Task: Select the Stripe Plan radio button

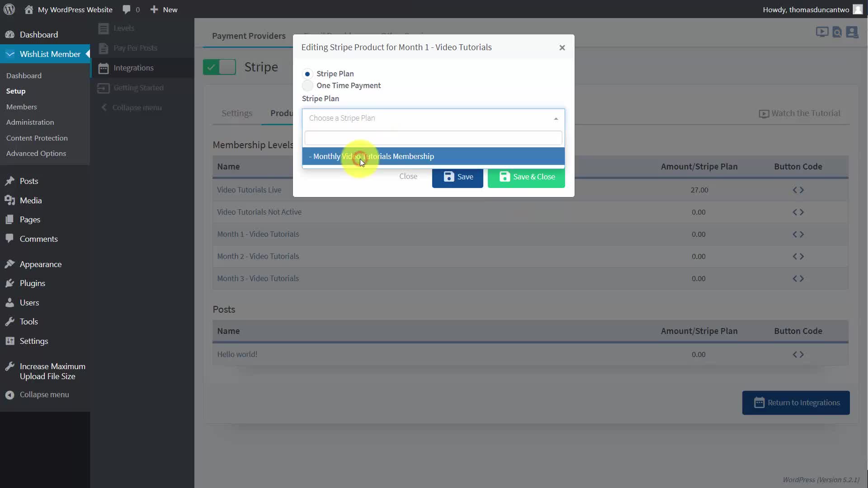Action: [x=307, y=74]
